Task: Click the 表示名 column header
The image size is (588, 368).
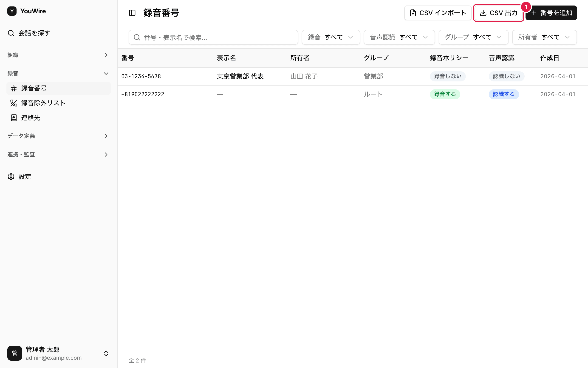Action: point(226,58)
